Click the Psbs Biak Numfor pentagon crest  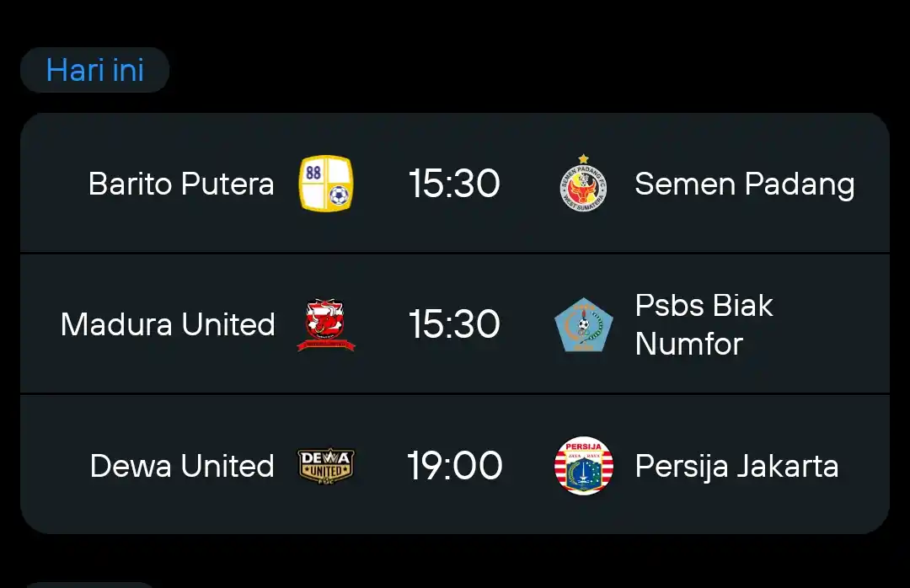point(583,324)
